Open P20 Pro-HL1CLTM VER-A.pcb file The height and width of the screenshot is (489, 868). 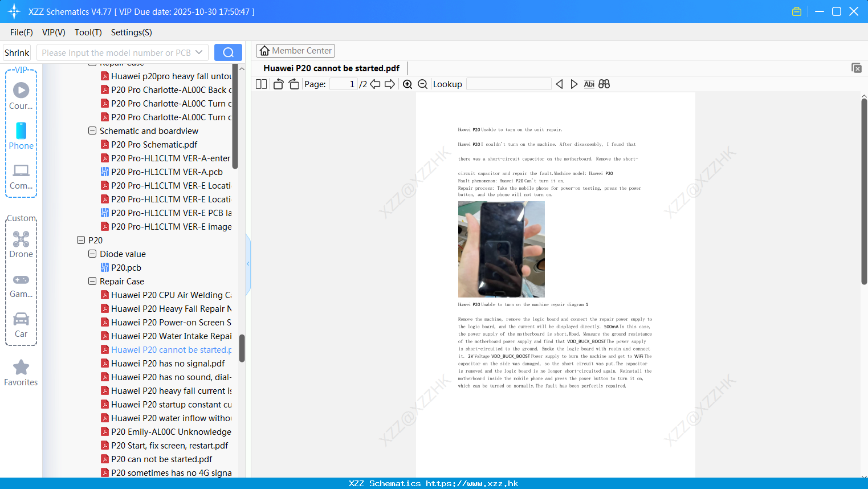tap(167, 172)
